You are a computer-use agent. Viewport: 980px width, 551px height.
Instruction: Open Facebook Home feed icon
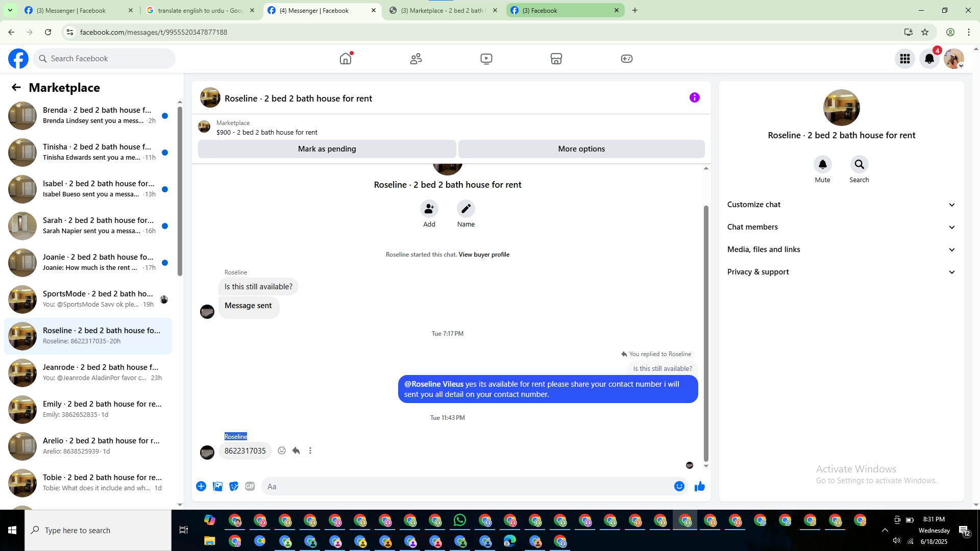pyautogui.click(x=346, y=59)
